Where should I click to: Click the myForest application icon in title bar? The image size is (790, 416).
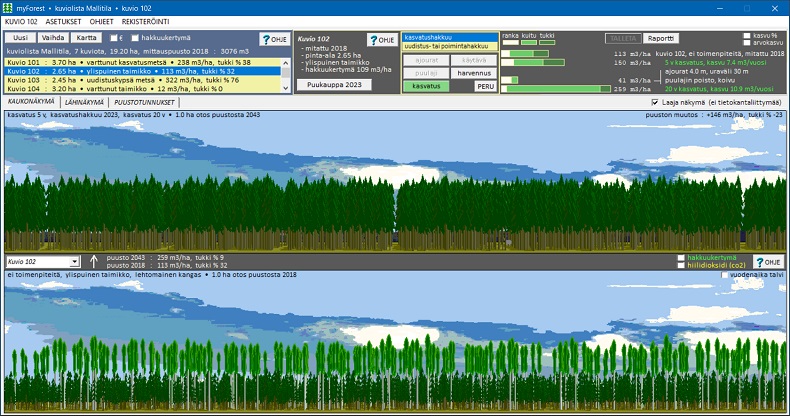[x=8, y=7]
